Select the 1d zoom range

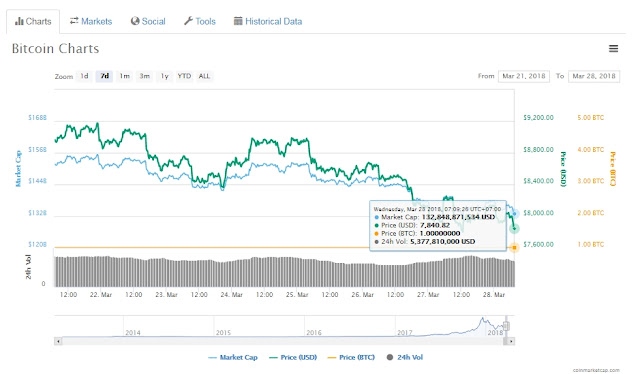point(84,76)
